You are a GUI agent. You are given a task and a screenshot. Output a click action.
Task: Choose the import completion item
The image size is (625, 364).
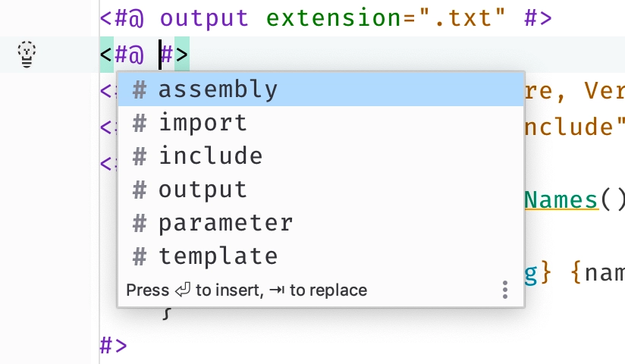coord(321,123)
